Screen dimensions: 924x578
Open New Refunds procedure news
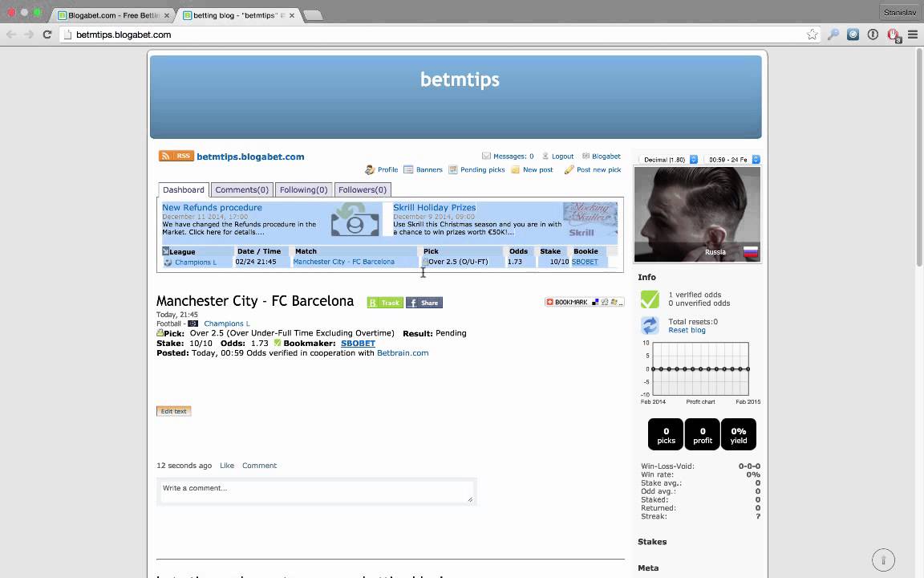212,208
